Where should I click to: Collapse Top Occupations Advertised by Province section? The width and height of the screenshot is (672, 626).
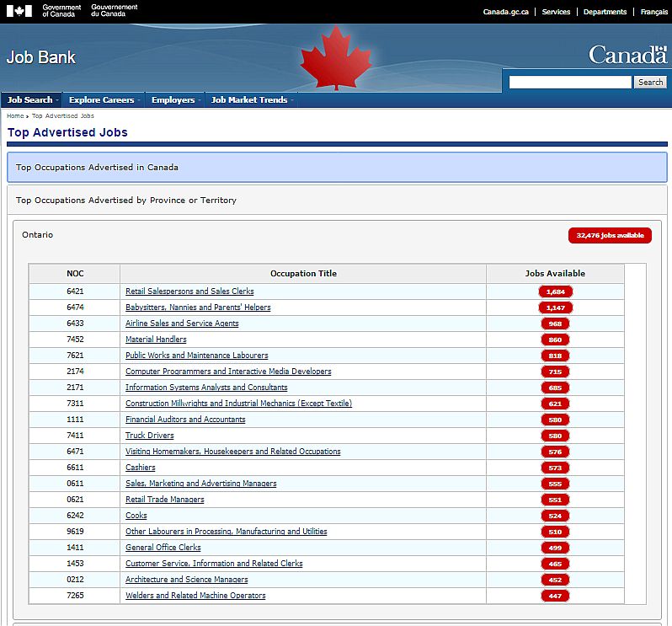pyautogui.click(x=337, y=201)
